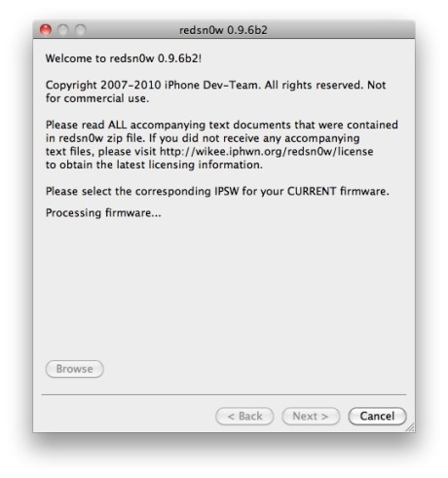Image resolution: width=448 pixels, height=478 pixels.
Task: Cancel the redsn0w setup wizard
Action: (377, 417)
